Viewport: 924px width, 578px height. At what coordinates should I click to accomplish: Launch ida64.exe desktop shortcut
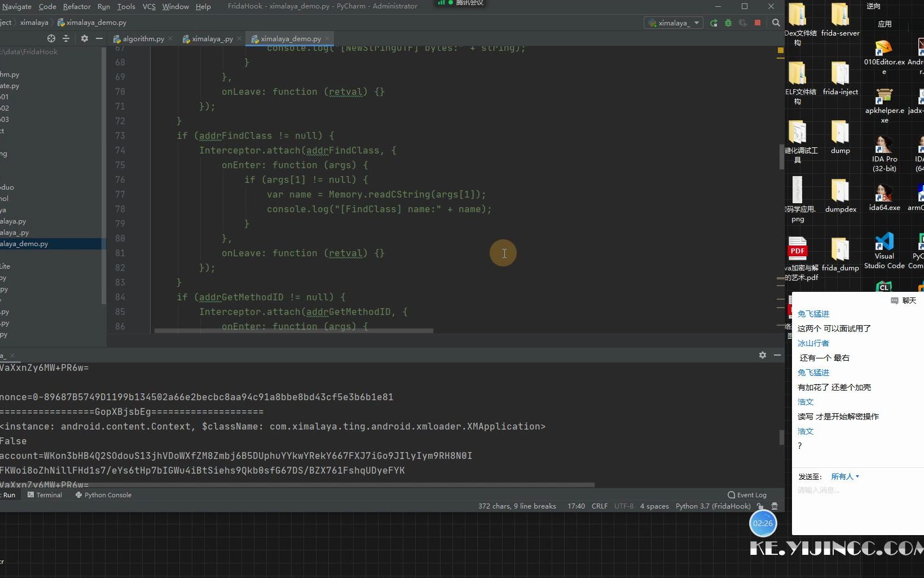pyautogui.click(x=884, y=198)
